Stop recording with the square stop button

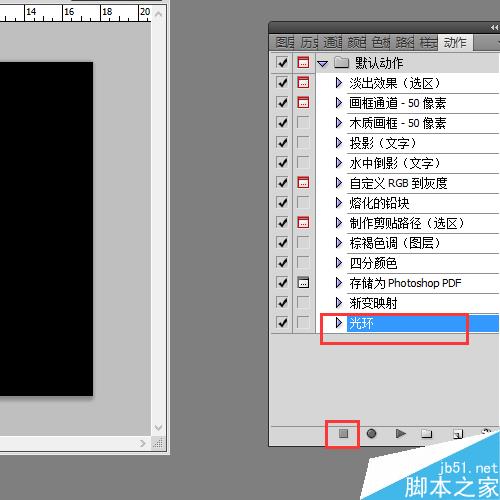click(x=343, y=433)
